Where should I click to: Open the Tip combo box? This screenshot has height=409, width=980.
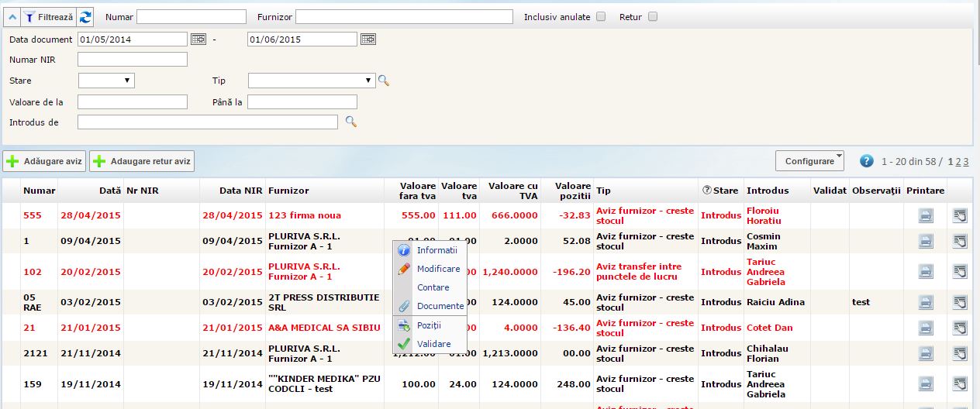tap(312, 81)
